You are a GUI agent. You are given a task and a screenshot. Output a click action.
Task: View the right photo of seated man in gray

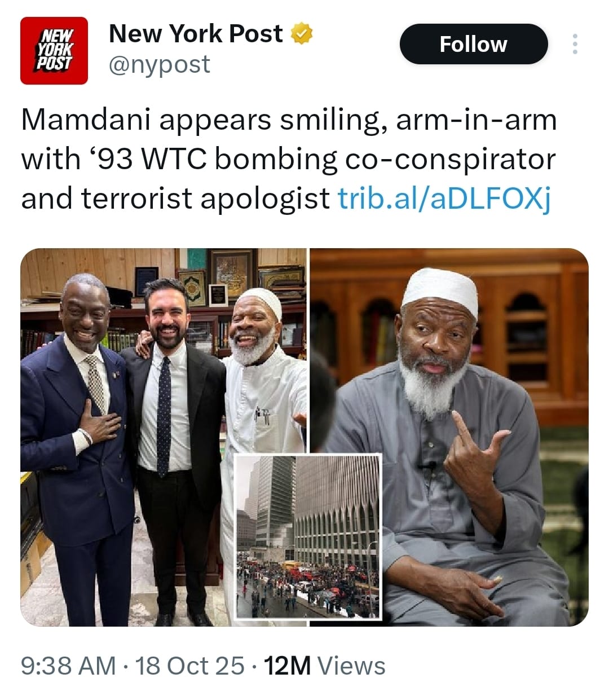pos(449,437)
